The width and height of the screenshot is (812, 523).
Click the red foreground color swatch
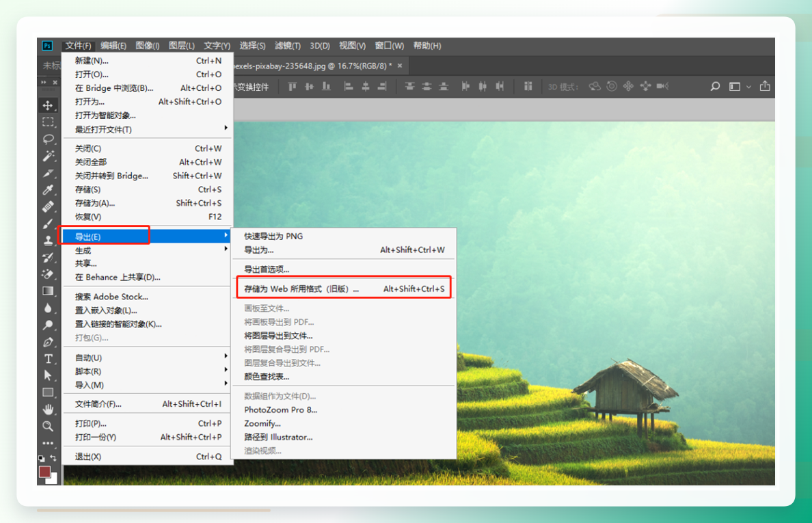pyautogui.click(x=44, y=471)
